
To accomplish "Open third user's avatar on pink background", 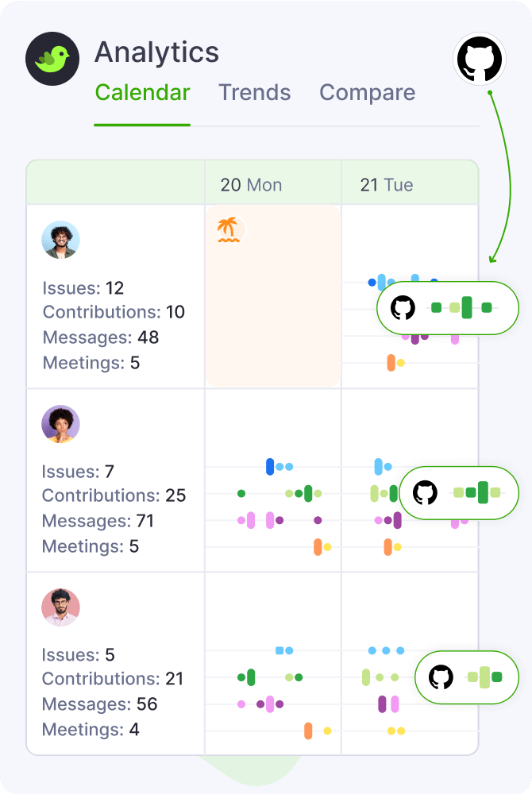I will [60, 607].
